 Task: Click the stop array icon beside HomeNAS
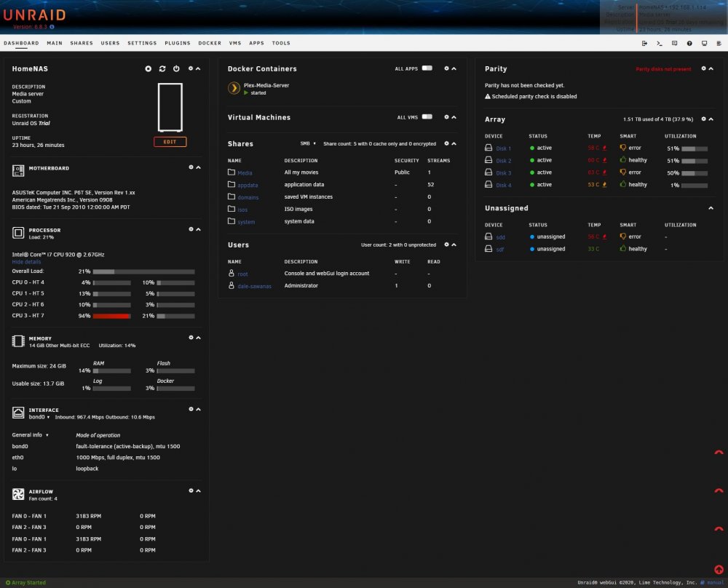click(x=148, y=68)
